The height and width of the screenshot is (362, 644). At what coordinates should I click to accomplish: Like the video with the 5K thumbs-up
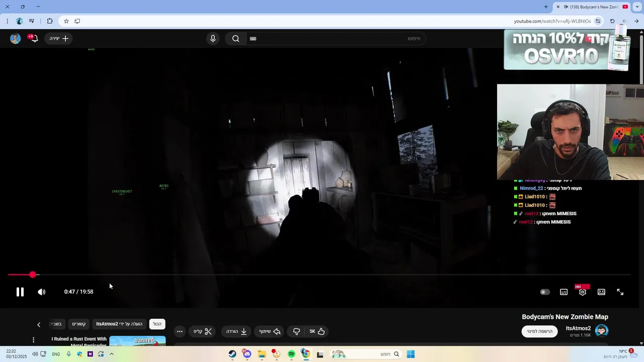tap(317, 331)
